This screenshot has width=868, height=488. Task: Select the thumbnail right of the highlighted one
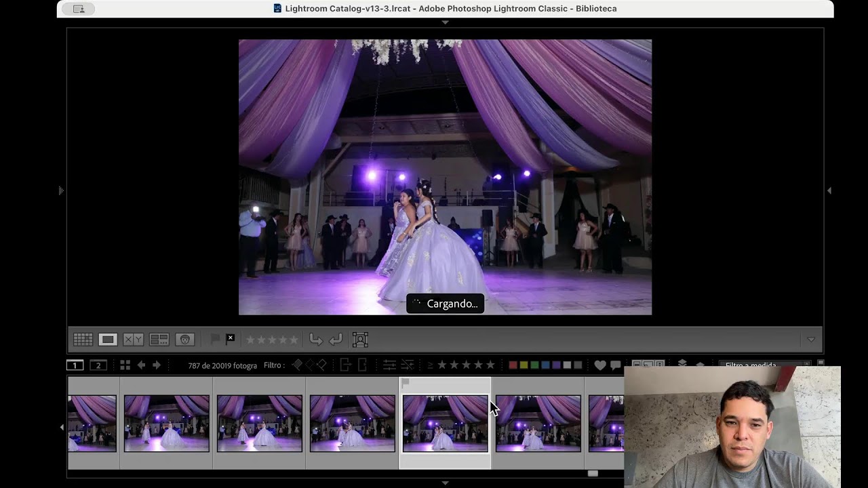click(x=538, y=424)
